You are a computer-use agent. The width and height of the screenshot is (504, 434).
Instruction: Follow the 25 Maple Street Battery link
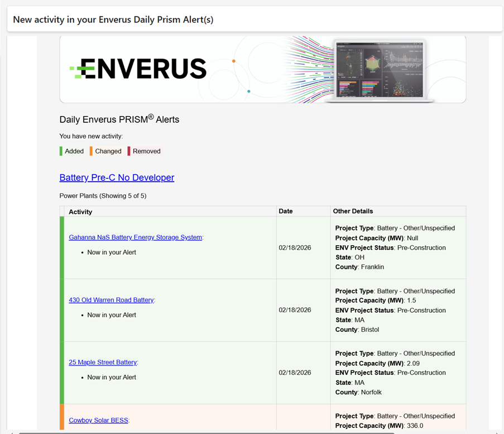pos(103,363)
